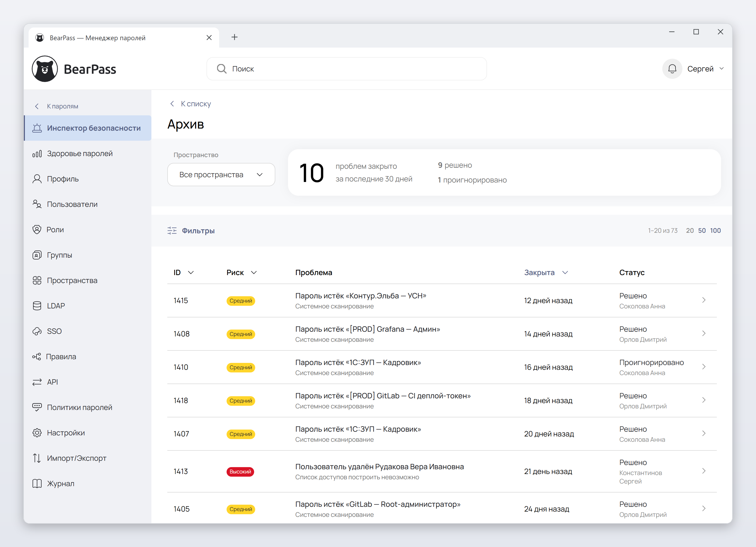Image resolution: width=756 pixels, height=547 pixels.
Task: Click the Проигнорировано status text
Action: (x=651, y=362)
